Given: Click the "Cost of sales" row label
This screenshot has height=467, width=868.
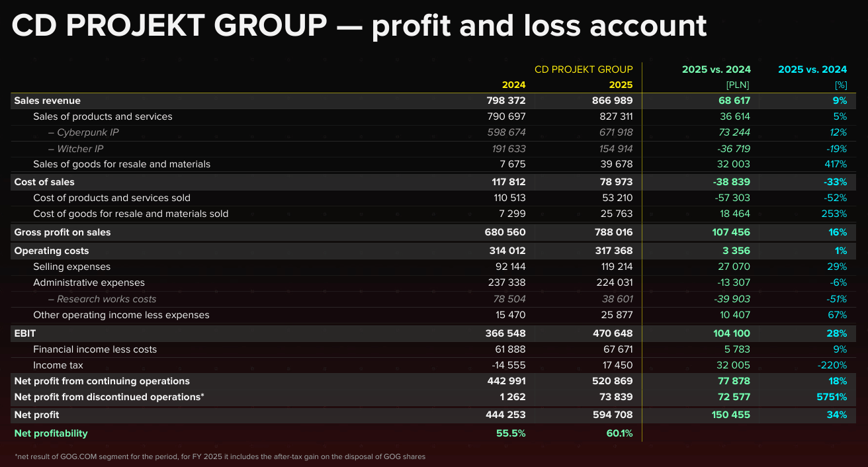Looking at the screenshot, I should [x=44, y=182].
